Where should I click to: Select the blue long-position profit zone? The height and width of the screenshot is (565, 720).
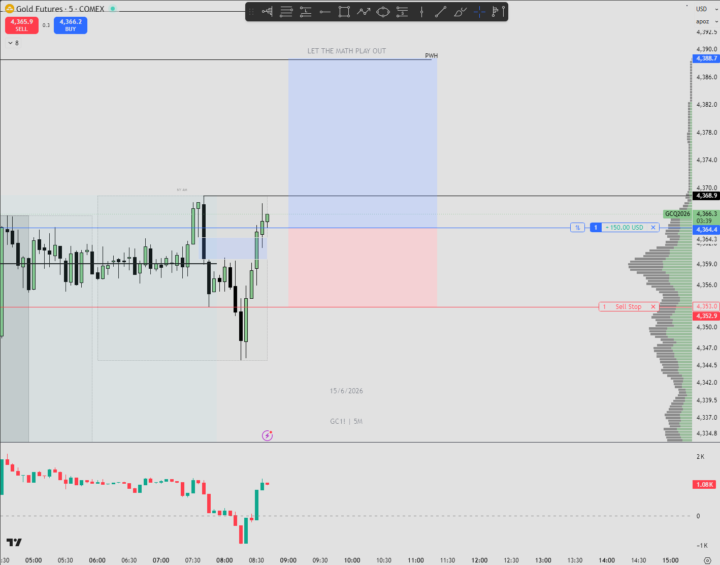362,143
